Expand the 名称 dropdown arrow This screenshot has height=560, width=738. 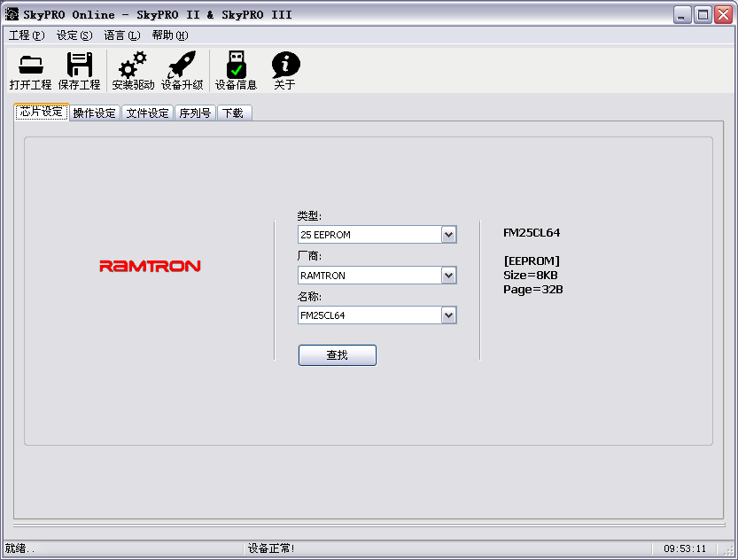click(x=448, y=315)
